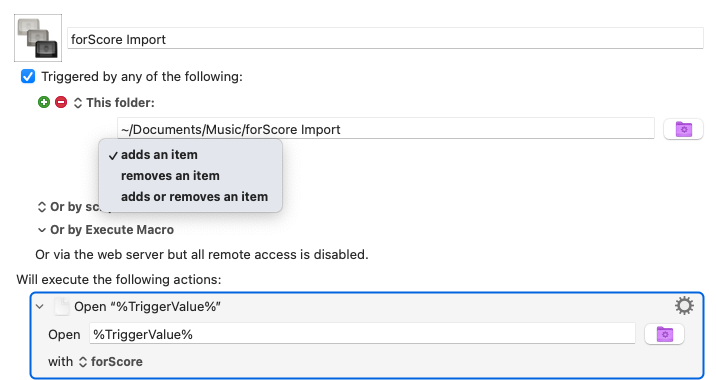Open the with forScore application popup

point(111,362)
